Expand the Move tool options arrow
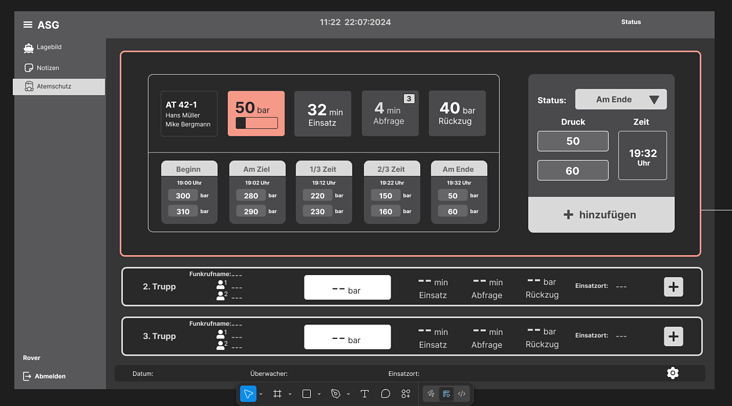Image resolution: width=732 pixels, height=406 pixels. (x=261, y=394)
